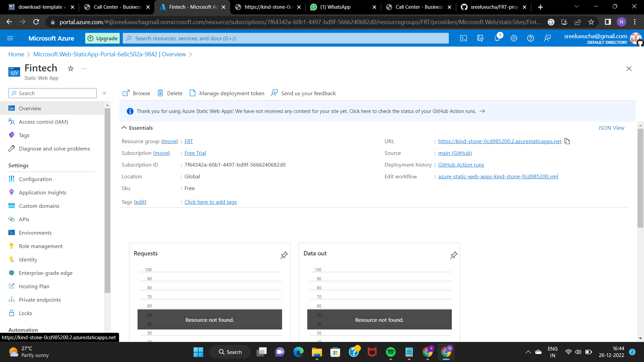
Task: Collapse the left Search sidebar
Action: (x=104, y=93)
